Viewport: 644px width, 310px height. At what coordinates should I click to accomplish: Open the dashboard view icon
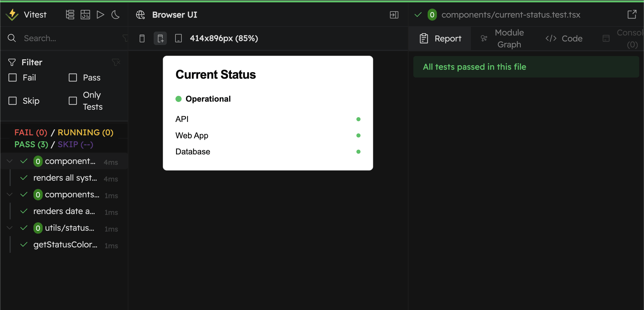pyautogui.click(x=85, y=14)
